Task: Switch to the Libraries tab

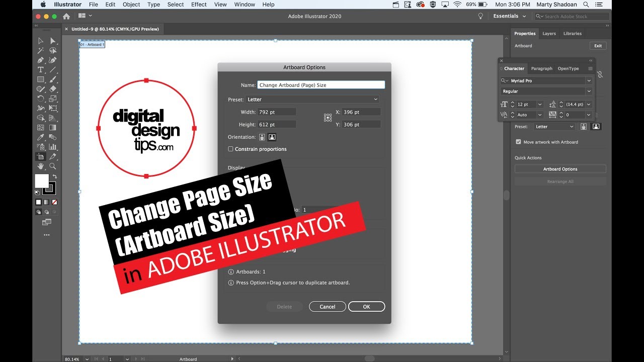Action: coord(573,34)
